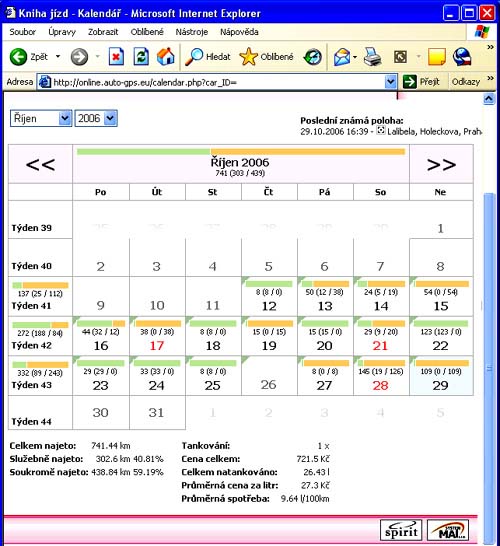Click the '721.5 Kč' total price value

[313, 459]
